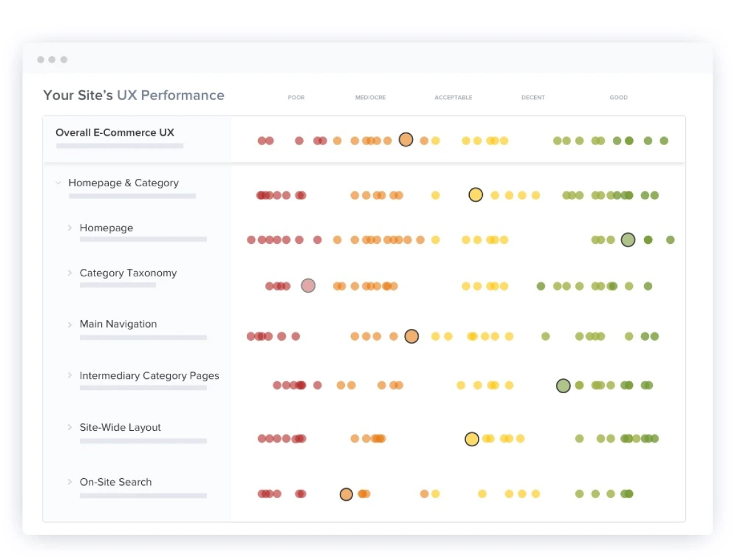Expand Intermediary Category Pages chevron
This screenshot has height=560, width=737.
pyautogui.click(x=70, y=375)
